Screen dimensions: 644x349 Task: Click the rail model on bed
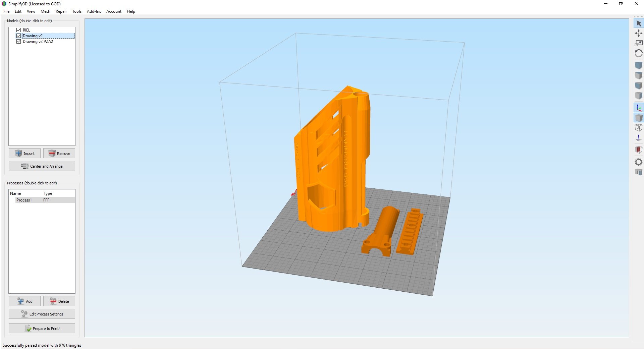(x=410, y=232)
